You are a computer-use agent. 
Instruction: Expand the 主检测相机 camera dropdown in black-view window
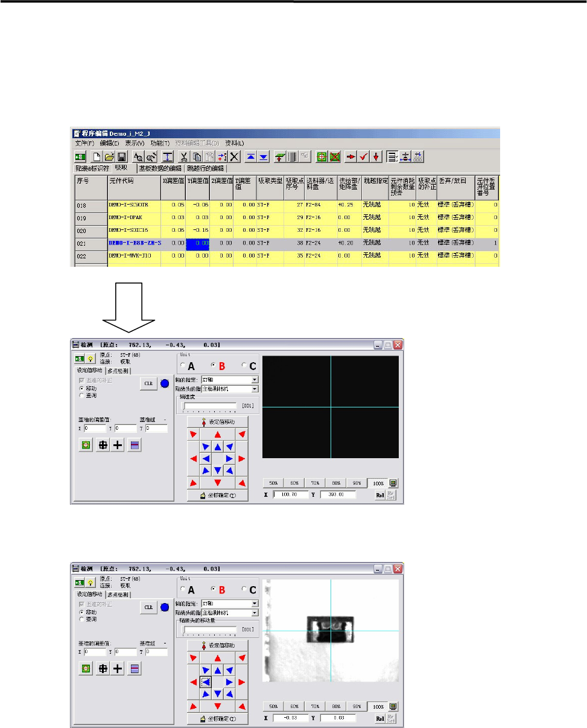pyautogui.click(x=229, y=389)
